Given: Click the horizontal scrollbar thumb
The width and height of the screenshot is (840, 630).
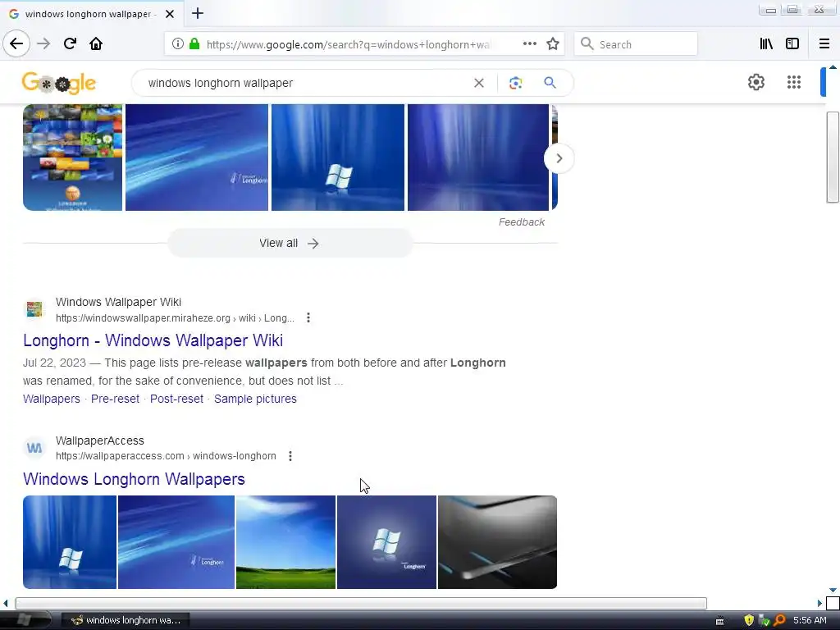Looking at the screenshot, I should tap(361, 603).
